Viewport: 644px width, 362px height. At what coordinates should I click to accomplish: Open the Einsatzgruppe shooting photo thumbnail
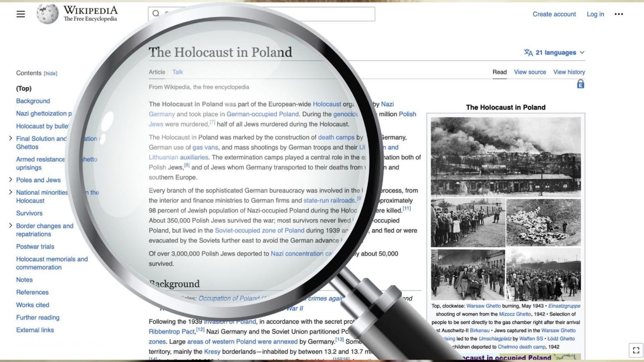(x=544, y=222)
